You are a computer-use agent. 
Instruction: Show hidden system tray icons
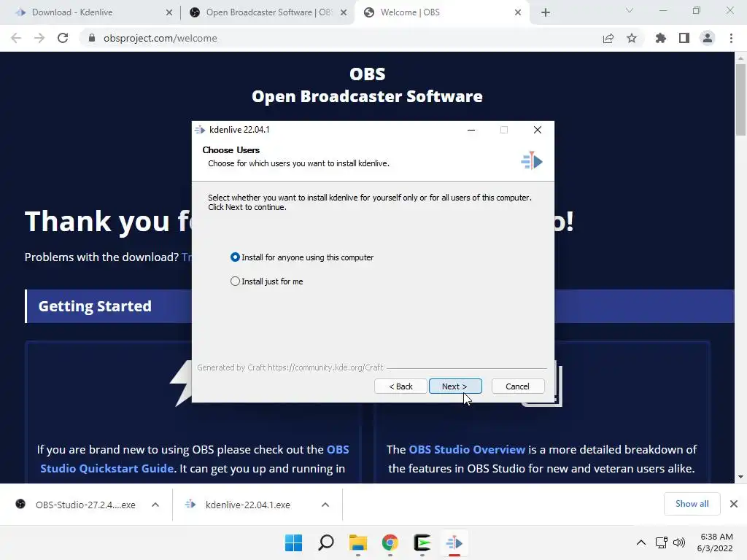coord(641,542)
